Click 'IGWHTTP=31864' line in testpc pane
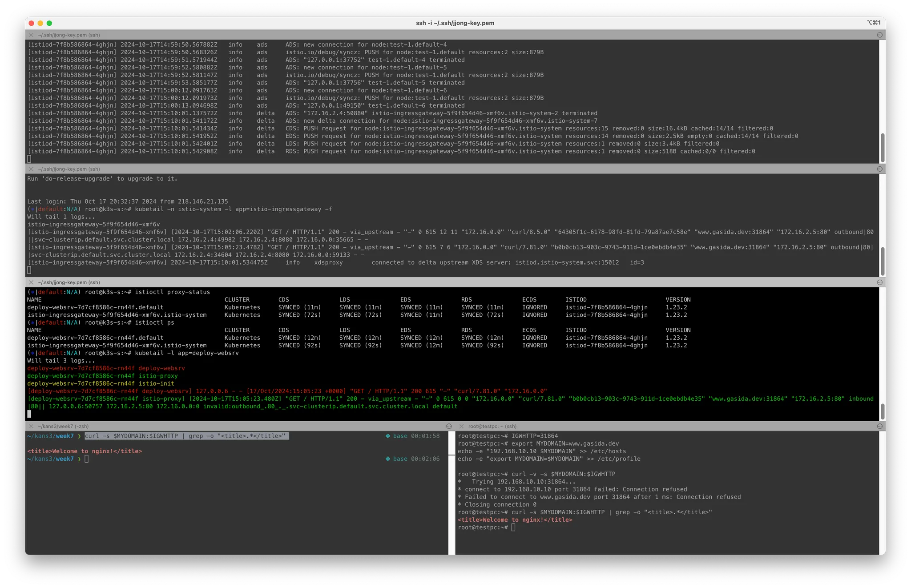 [508, 436]
